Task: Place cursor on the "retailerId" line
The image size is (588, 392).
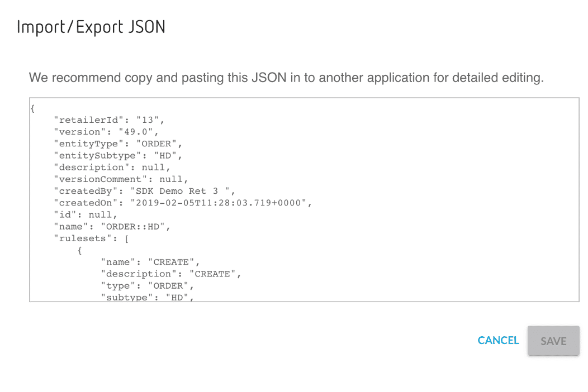Action: (109, 120)
